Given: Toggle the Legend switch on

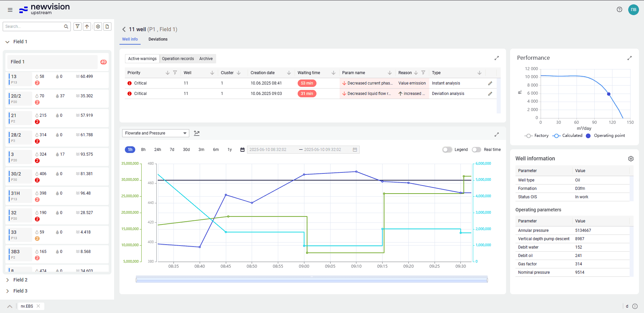Looking at the screenshot, I should 447,150.
